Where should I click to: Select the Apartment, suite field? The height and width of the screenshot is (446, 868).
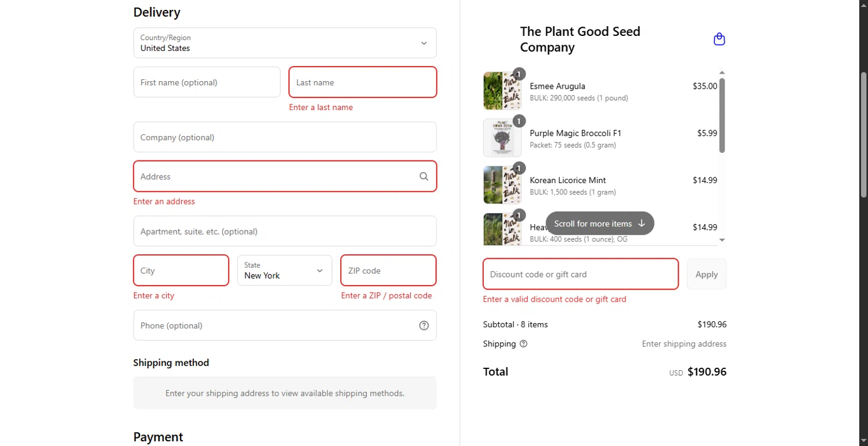pyautogui.click(x=285, y=231)
